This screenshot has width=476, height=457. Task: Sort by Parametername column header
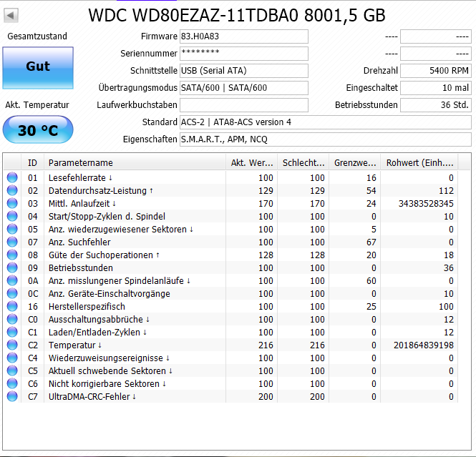click(135, 163)
